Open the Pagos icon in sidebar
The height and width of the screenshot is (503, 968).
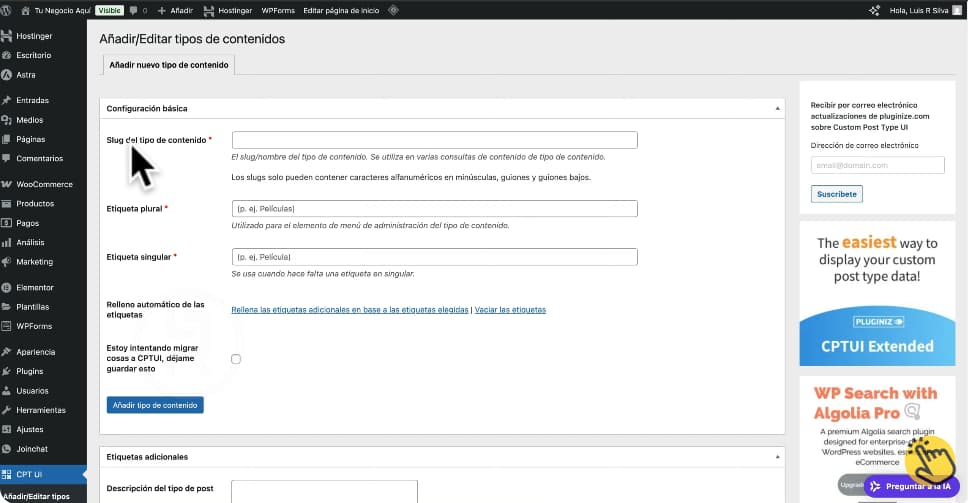(x=7, y=223)
